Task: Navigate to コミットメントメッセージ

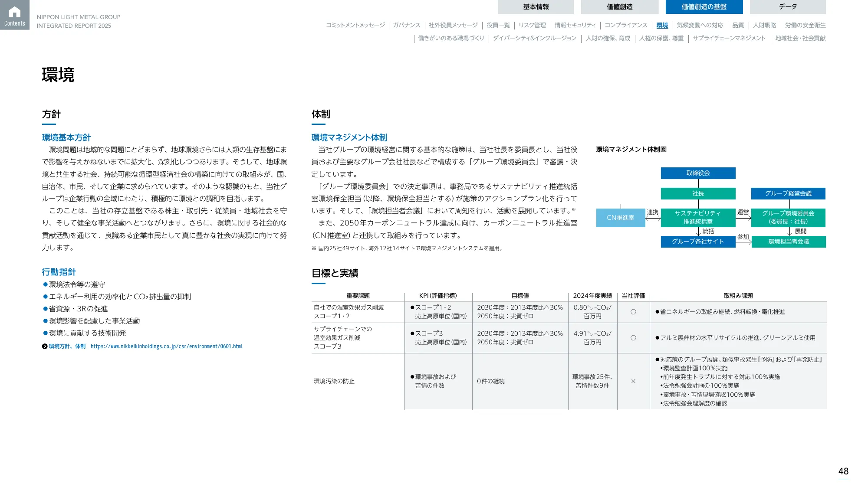Action: (355, 25)
